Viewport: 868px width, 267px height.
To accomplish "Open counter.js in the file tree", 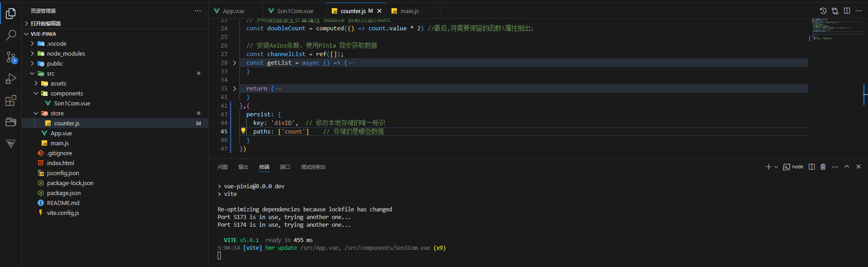I will click(x=115, y=124).
